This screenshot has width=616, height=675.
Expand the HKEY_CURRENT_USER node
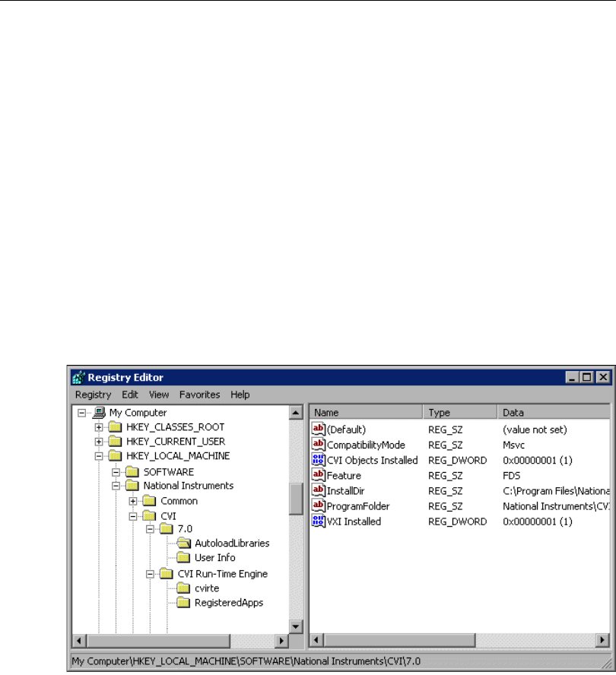[99, 442]
